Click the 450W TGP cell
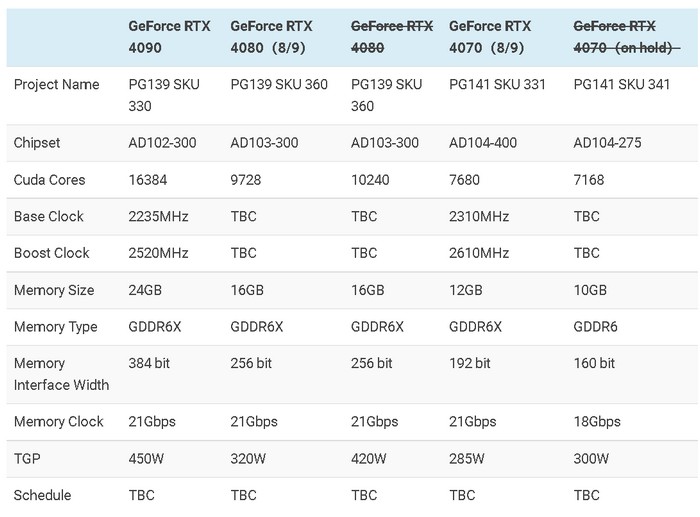Image resolution: width=700 pixels, height=517 pixels. 147,458
